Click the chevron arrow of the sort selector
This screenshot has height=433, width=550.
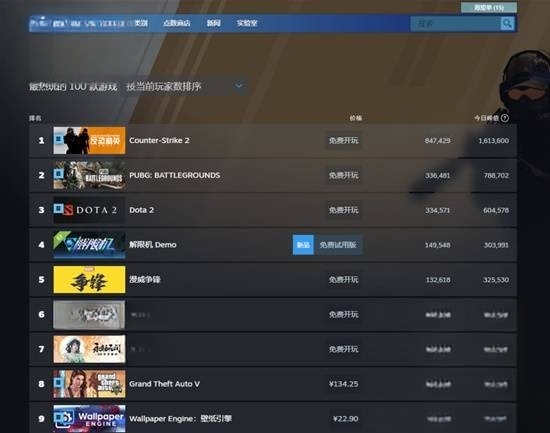(x=239, y=86)
